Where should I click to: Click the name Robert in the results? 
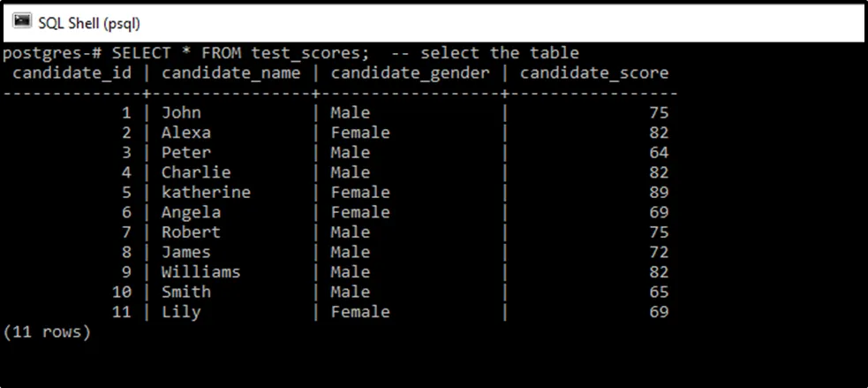[191, 232]
